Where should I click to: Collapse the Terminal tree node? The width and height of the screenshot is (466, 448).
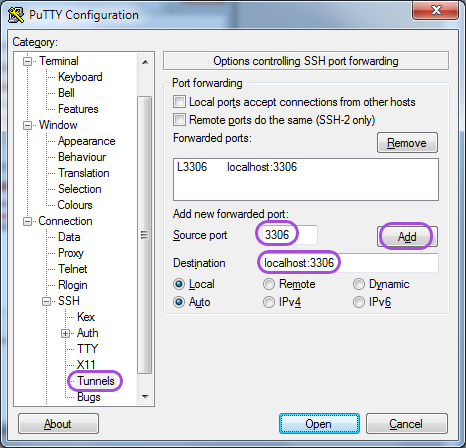[x=27, y=61]
